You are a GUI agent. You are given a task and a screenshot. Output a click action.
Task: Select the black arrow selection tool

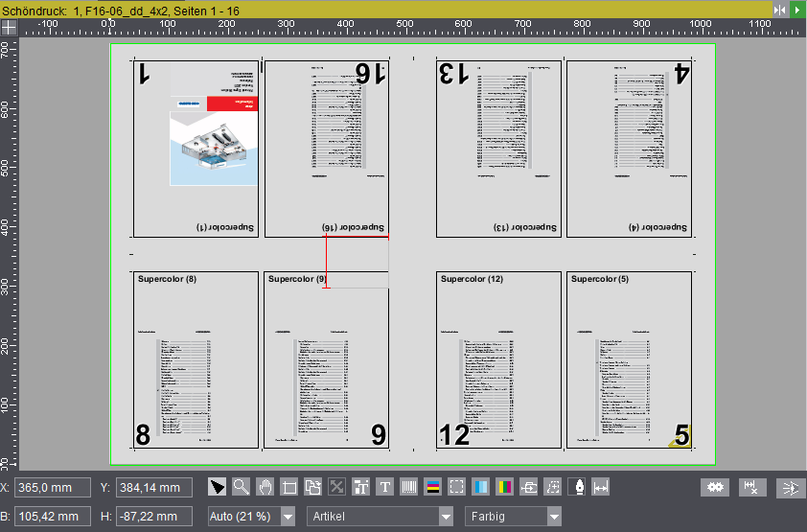(217, 487)
